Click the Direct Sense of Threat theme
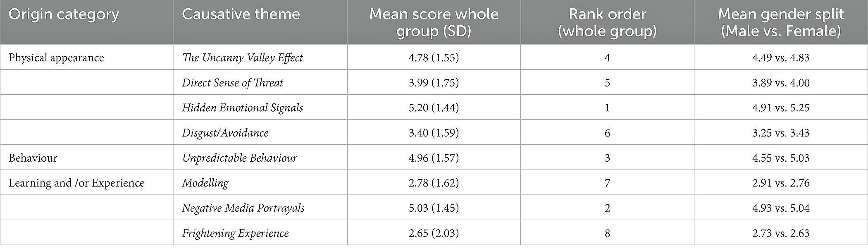Screen dimensions: 868x249 click(232, 83)
